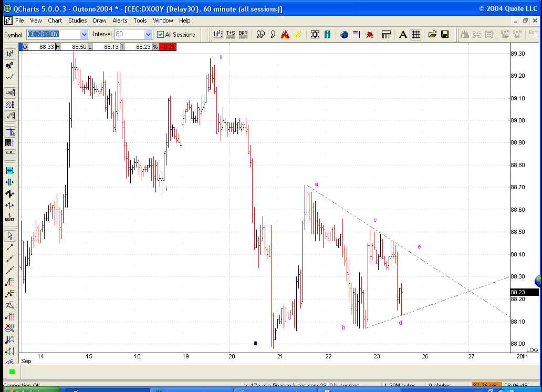The width and height of the screenshot is (542, 392).
Task: Click the compress bars horizontally icon
Action: click(9, 182)
